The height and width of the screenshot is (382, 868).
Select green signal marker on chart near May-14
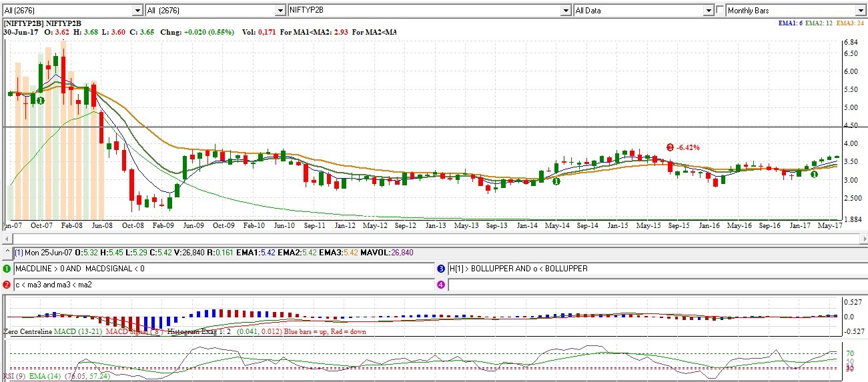[x=556, y=181]
